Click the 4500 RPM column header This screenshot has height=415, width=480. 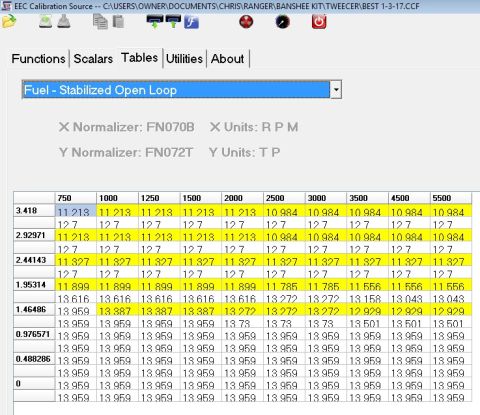pyautogui.click(x=409, y=198)
